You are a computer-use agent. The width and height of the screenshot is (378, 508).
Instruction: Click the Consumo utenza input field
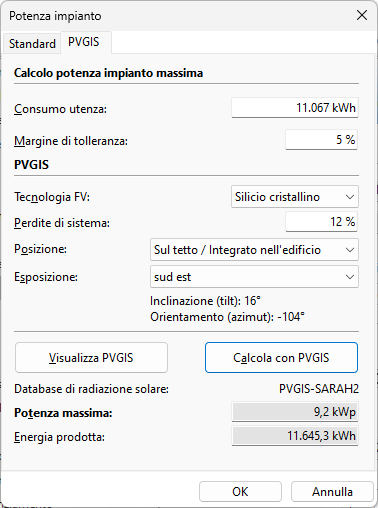pyautogui.click(x=295, y=108)
